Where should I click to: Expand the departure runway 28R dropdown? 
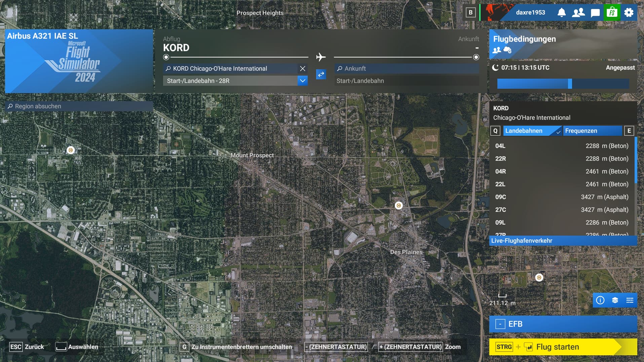[302, 81]
